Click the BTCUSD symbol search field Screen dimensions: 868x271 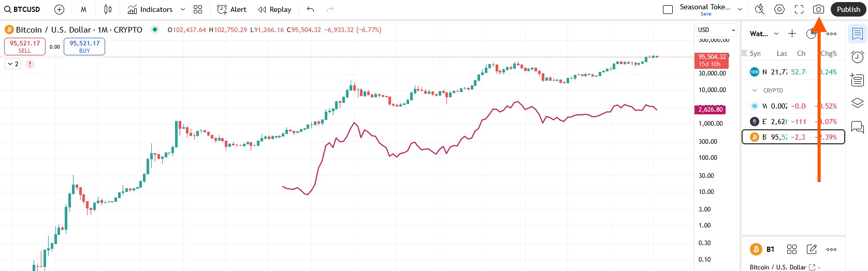click(x=23, y=9)
